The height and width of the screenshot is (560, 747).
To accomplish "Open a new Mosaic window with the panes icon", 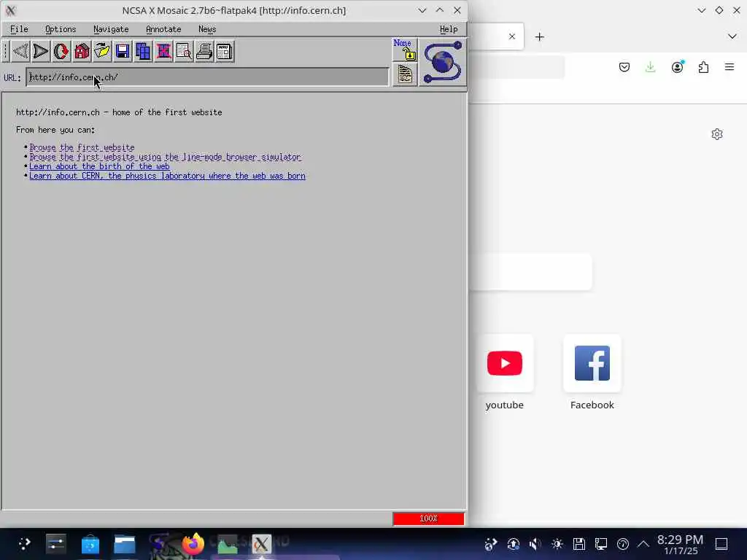I will [x=143, y=51].
